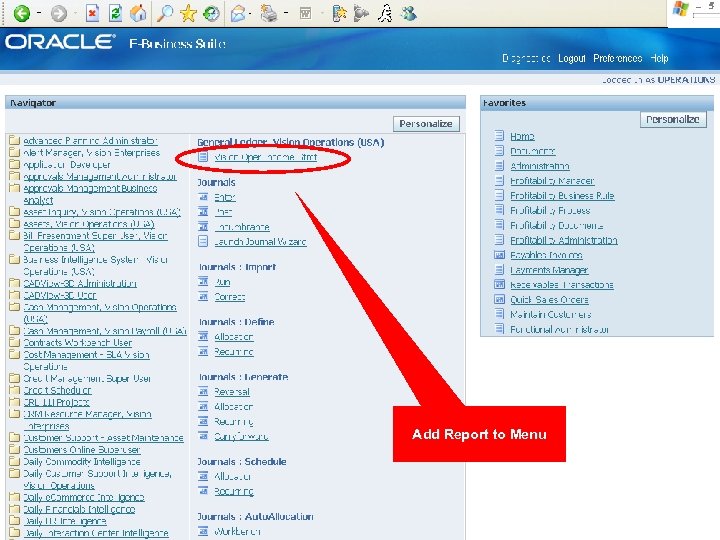Open Favorites star in the browser toolbar
Screen dimensions: 720x540
click(x=188, y=14)
